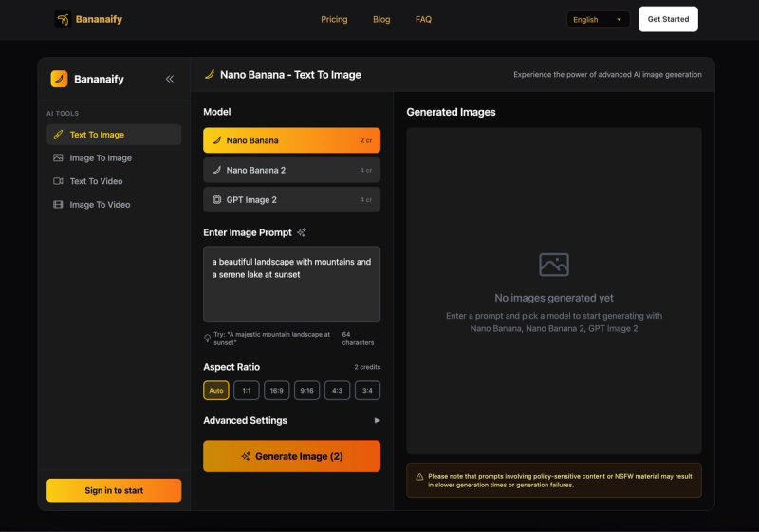
Task: Click the 'Generated Images' heading
Action: tap(451, 112)
